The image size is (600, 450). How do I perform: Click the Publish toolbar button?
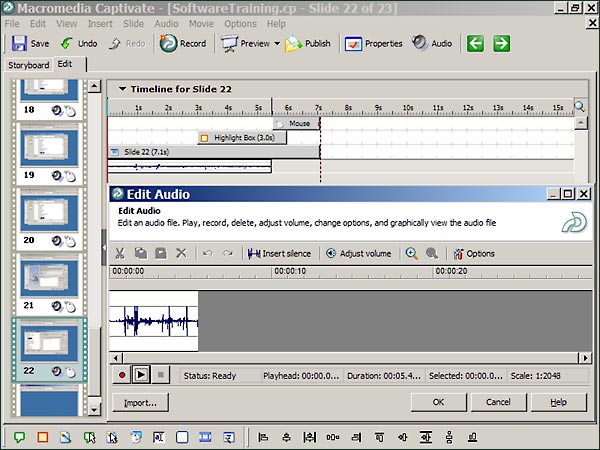click(x=308, y=44)
